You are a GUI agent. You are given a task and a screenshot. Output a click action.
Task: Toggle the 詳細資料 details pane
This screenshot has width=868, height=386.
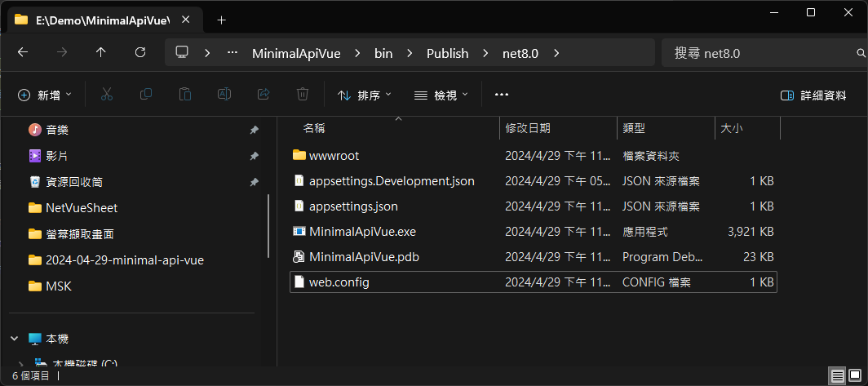[x=813, y=95]
